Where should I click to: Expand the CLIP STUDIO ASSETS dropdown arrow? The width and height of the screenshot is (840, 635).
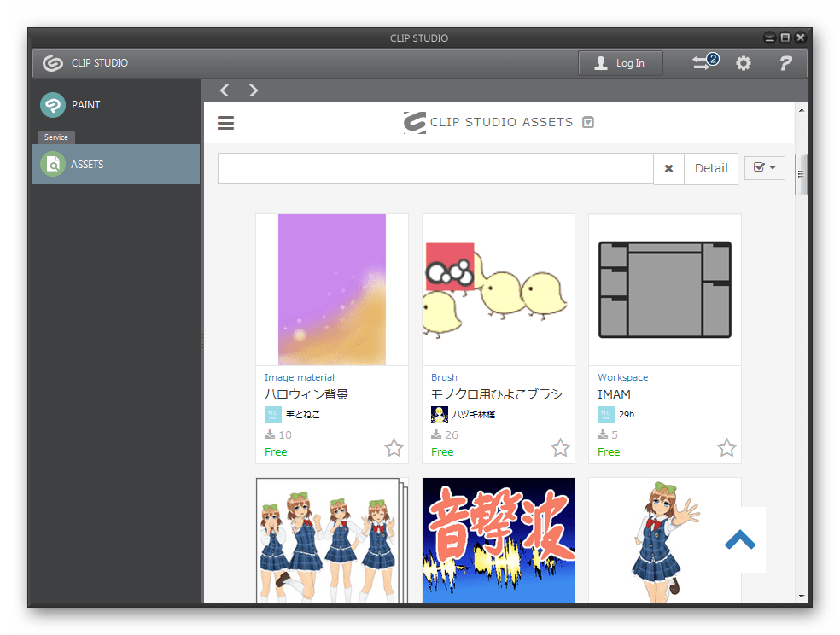(x=587, y=122)
